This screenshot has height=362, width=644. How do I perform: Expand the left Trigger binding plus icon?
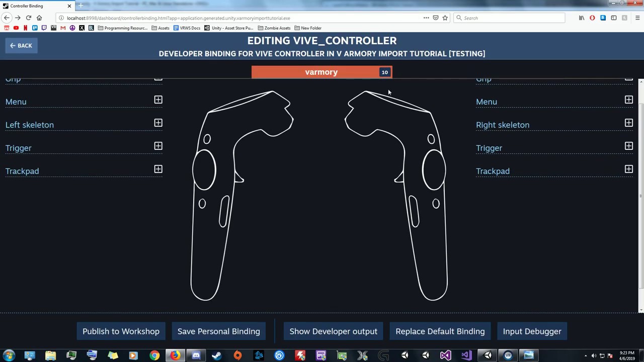coord(158,146)
